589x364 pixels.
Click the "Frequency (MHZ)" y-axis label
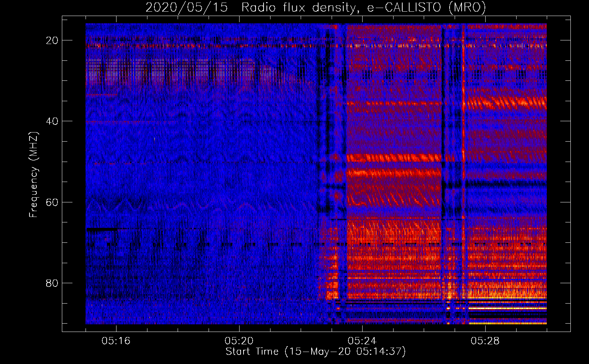click(33, 175)
